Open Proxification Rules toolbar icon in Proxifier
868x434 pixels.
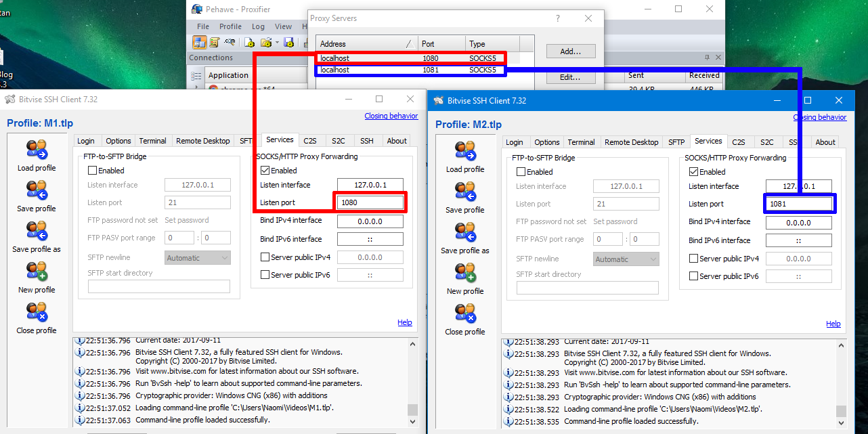pos(215,43)
